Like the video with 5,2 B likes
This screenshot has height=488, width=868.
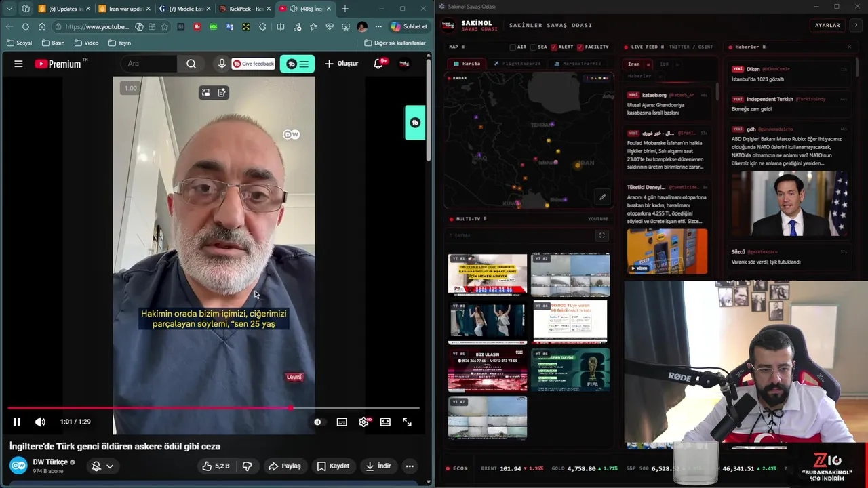click(x=215, y=466)
